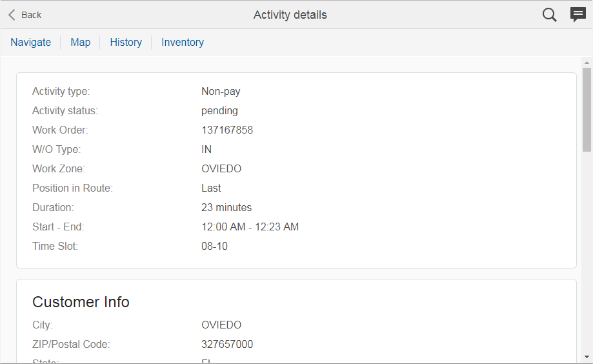Click the vertical scrollbar thumb
Image resolution: width=593 pixels, height=364 pixels.
pos(587,110)
